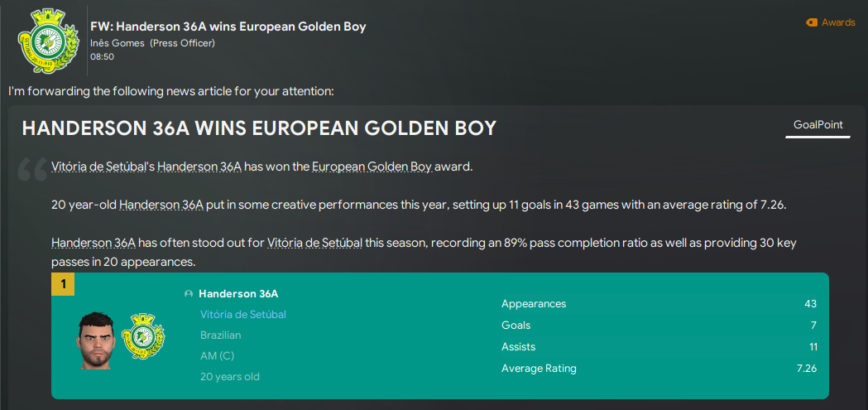Click Handerson 36A link in first sentence

(199, 166)
